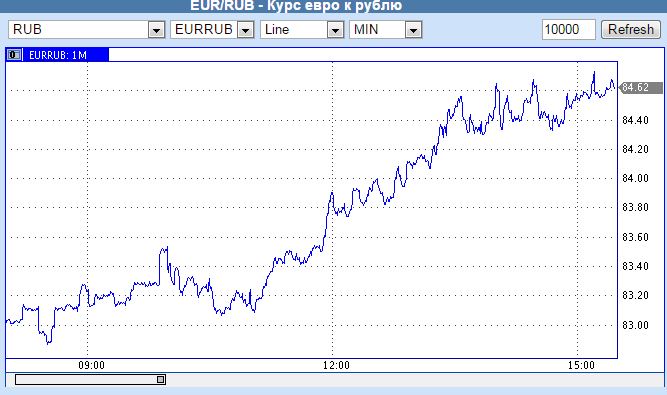The image size is (667, 395).
Task: Click the horizontal scrollbar thumb below chart
Action: pyautogui.click(x=90, y=379)
